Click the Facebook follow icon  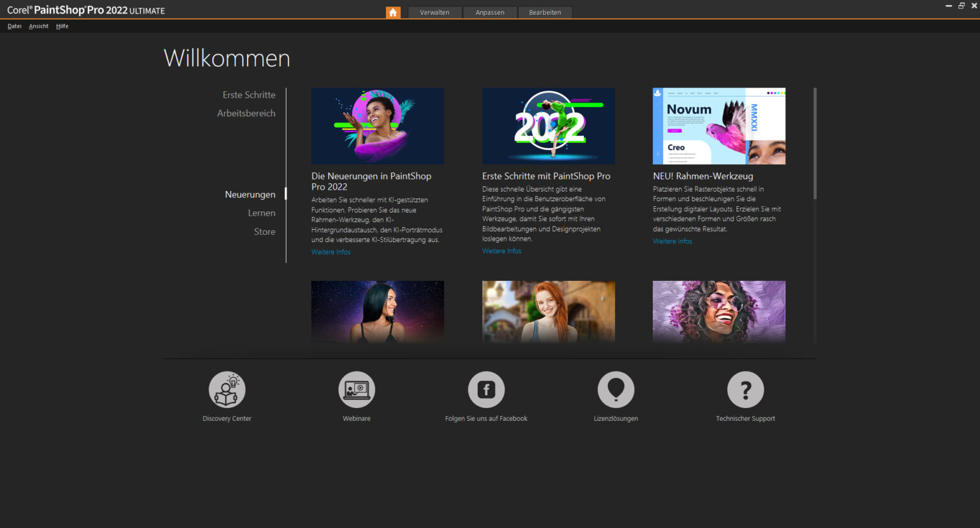click(486, 389)
